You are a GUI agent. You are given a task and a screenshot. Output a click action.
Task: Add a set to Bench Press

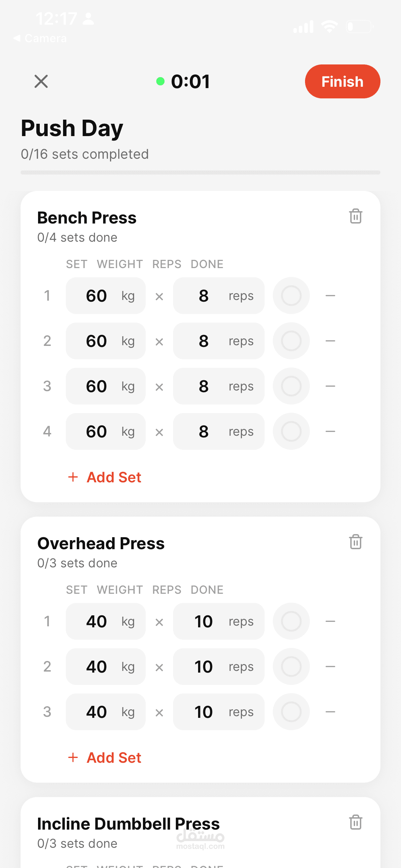105,477
